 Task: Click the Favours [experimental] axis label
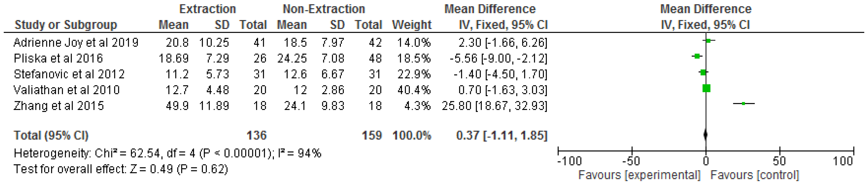tap(639, 175)
